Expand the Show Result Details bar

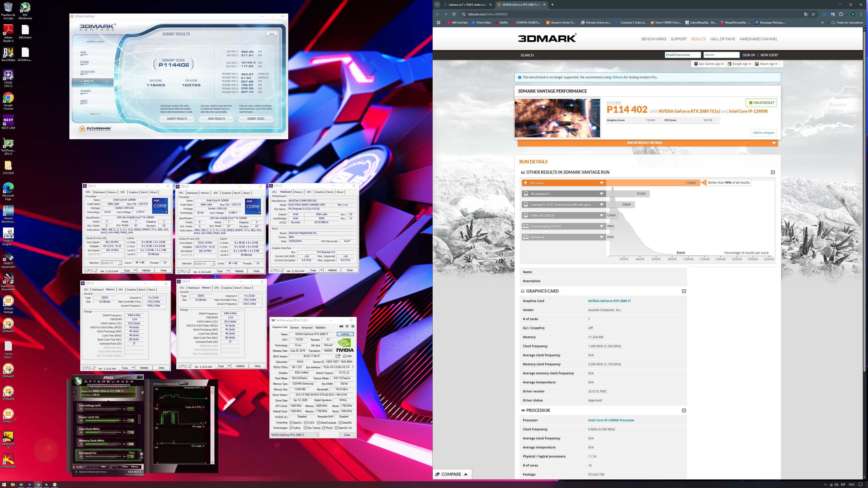pos(648,143)
